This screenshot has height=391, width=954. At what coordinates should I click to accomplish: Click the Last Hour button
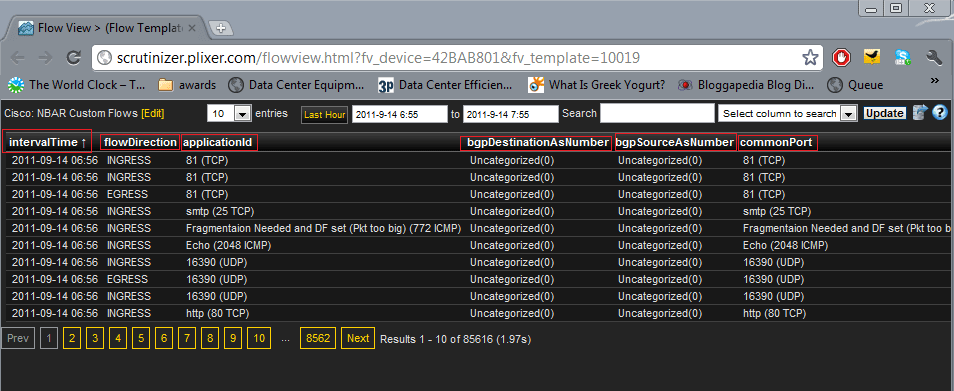point(324,114)
